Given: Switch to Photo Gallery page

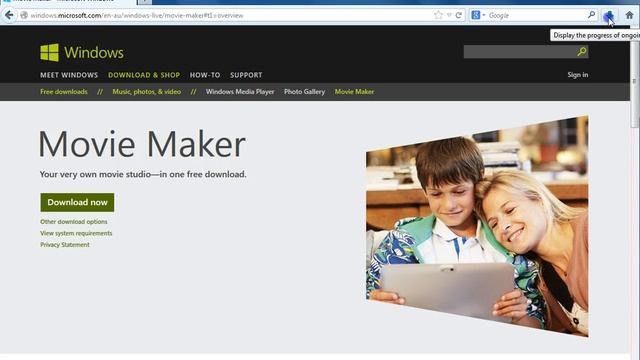Looking at the screenshot, I should coord(304,92).
